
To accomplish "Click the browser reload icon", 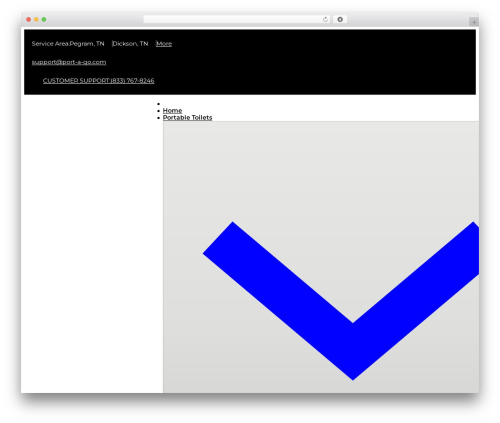I will pos(325,19).
